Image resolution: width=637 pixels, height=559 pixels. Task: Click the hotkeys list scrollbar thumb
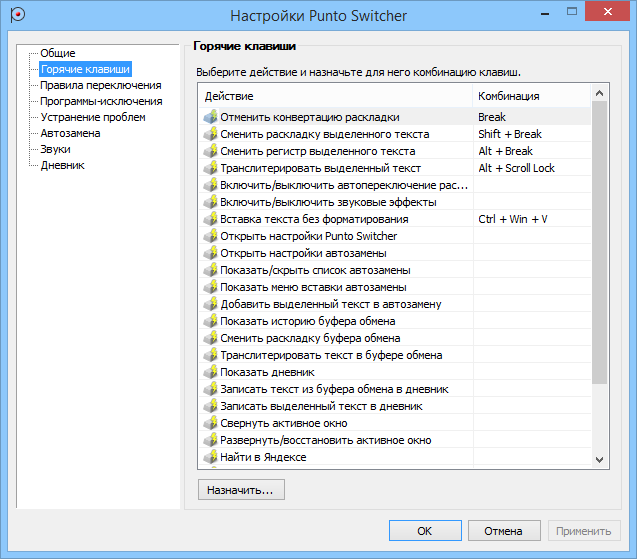tap(599, 243)
